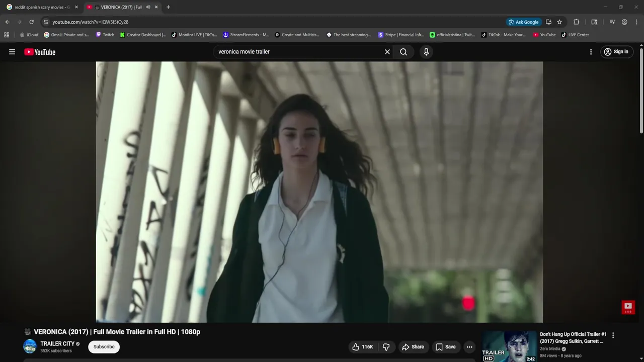Viewport: 644px width, 362px height.
Task: Like the VERONICA trailer video
Action: coord(362,347)
